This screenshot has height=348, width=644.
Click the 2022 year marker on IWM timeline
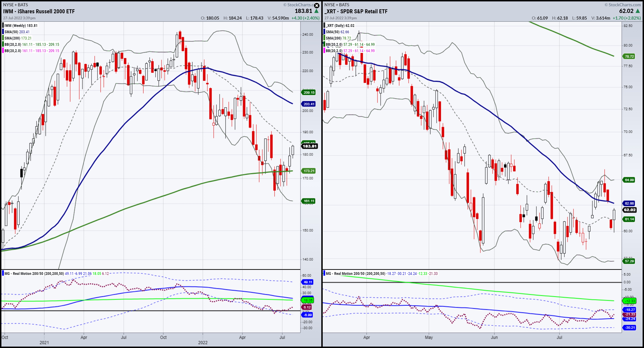(x=203, y=343)
